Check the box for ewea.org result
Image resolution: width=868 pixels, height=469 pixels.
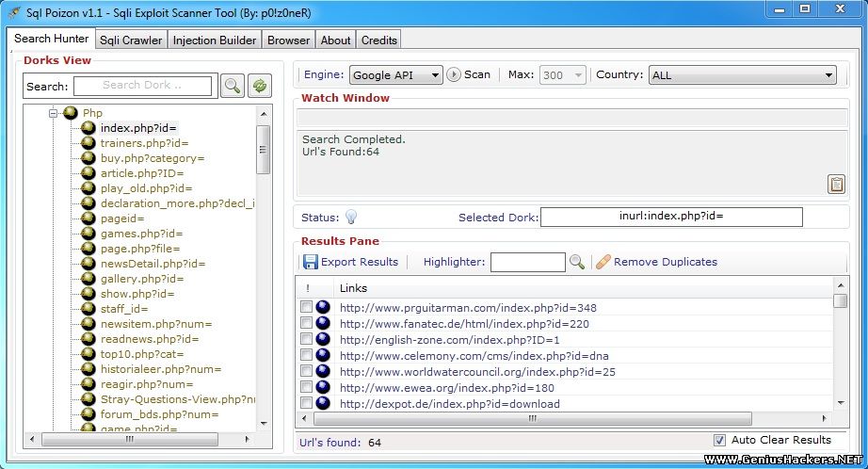click(x=306, y=386)
